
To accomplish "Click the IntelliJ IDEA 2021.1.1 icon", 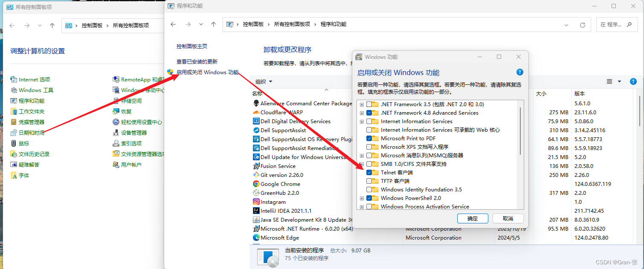I will [x=256, y=211].
